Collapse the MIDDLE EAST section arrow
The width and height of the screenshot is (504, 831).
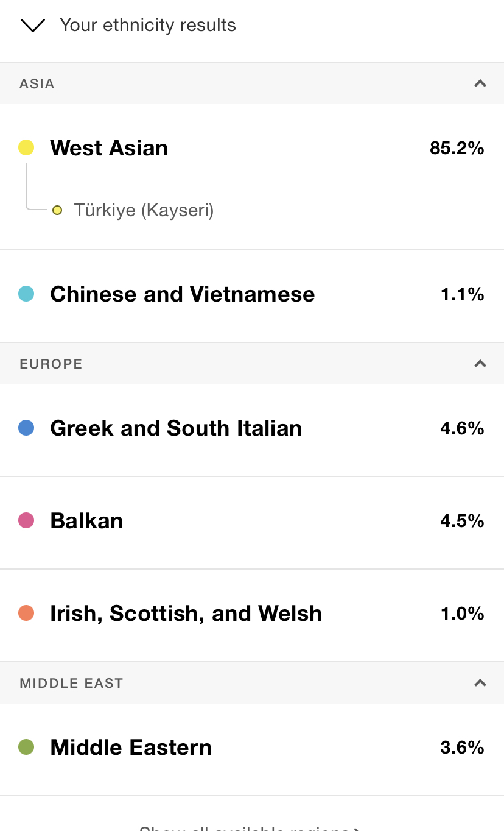click(480, 683)
